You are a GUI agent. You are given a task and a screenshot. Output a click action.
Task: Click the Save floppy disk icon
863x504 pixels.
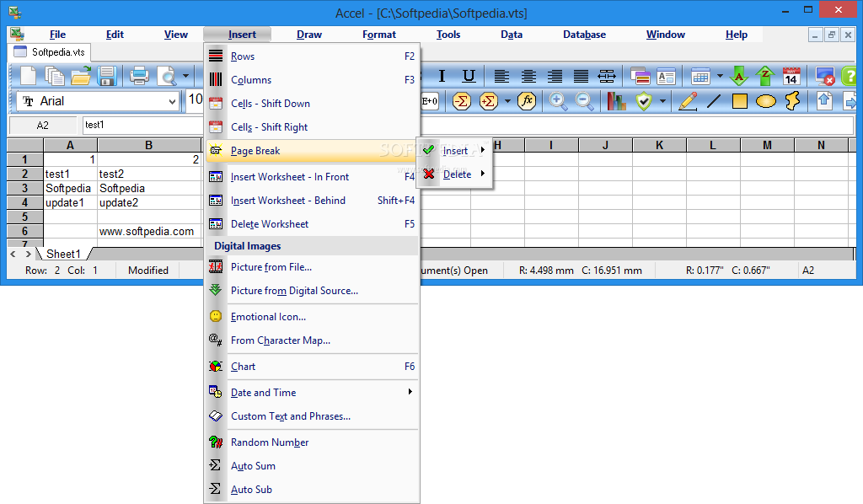click(107, 76)
